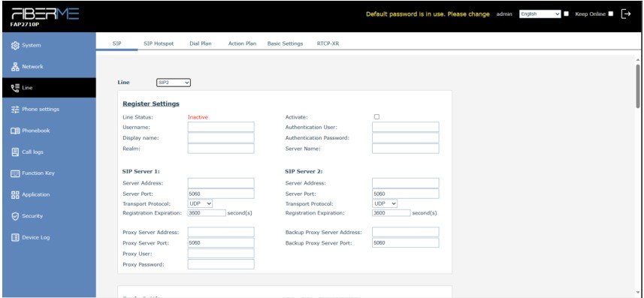Open the Dial Plan tab
This screenshot has width=644, height=298.
tap(201, 44)
